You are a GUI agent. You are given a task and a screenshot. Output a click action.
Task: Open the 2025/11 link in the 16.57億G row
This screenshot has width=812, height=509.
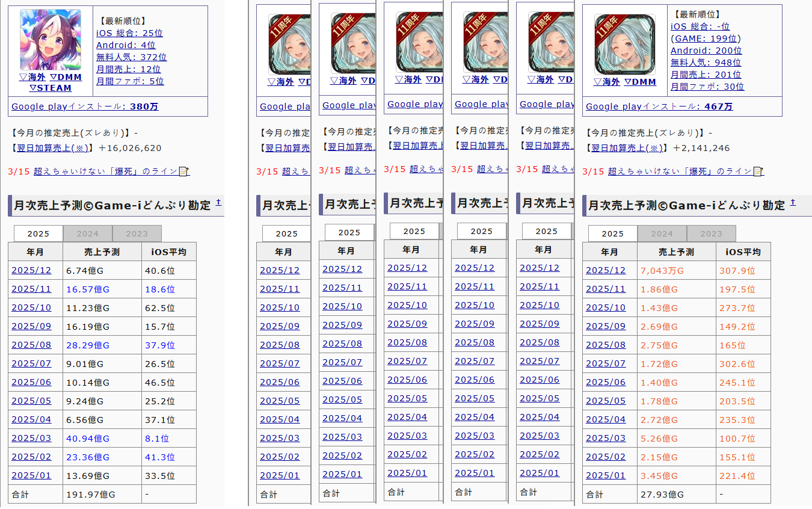coord(31,289)
